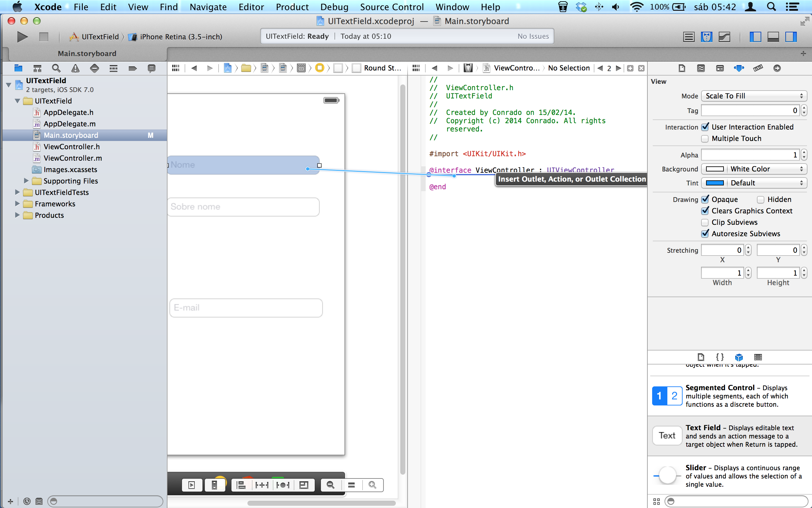
Task: Switch to the Version editor
Action: (x=724, y=37)
